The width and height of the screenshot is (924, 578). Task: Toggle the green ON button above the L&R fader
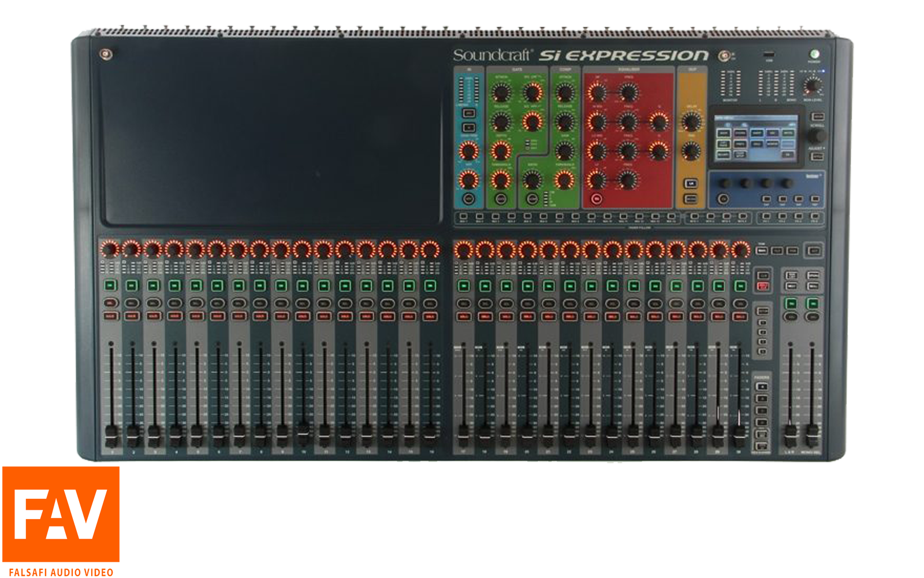[791, 303]
